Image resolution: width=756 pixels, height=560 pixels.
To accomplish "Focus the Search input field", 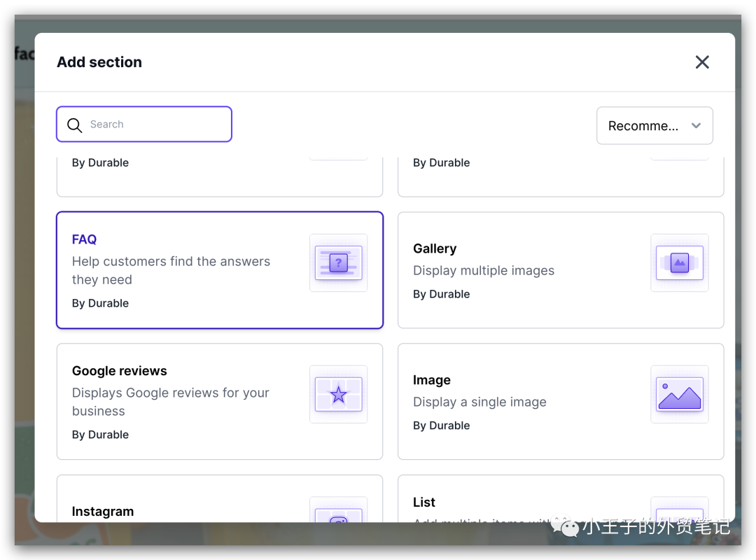I will tap(144, 125).
